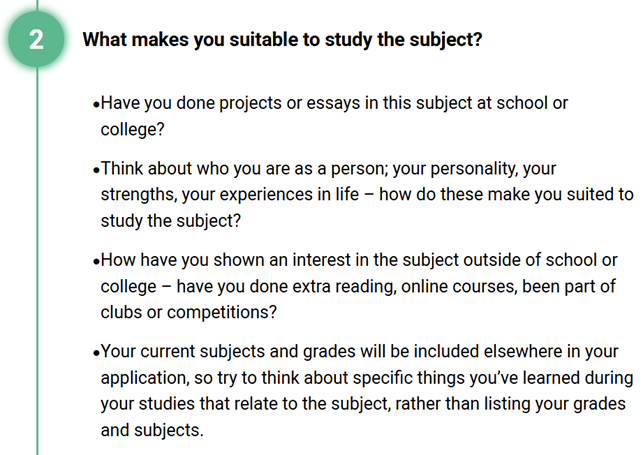Click the line starting "strengths, your experiences in life"

[366, 194]
